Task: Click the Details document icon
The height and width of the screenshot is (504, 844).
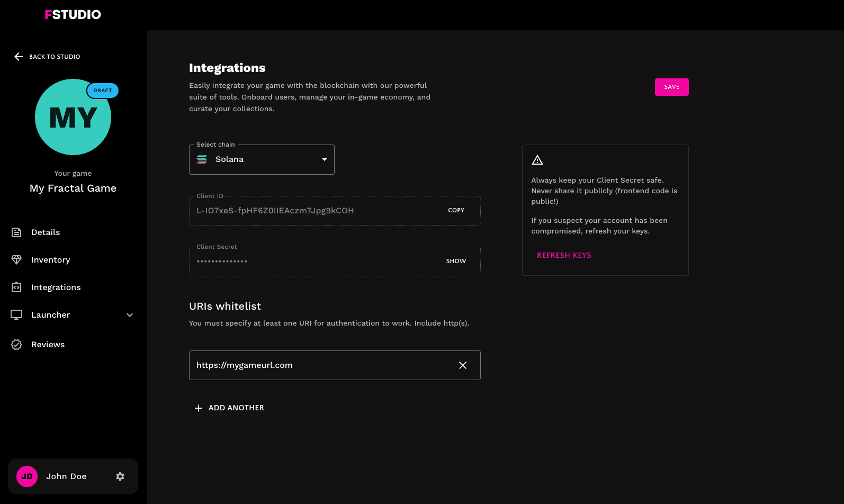Action: [x=16, y=232]
